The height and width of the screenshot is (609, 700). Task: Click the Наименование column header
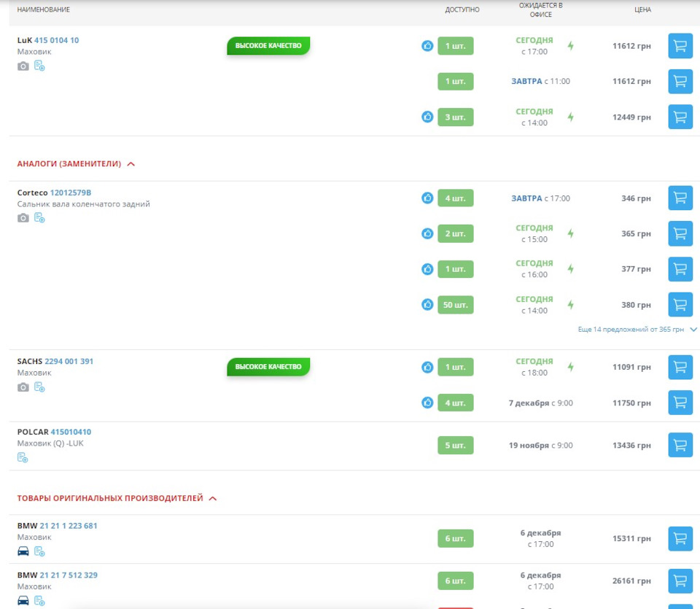tap(43, 9)
